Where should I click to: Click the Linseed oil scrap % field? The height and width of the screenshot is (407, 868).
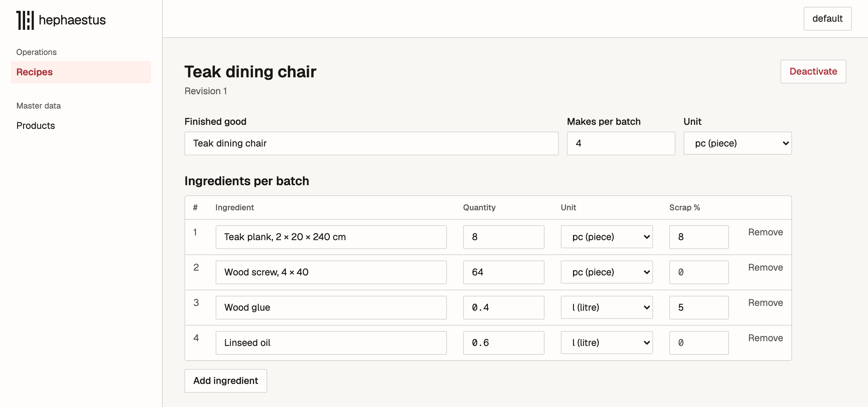tap(699, 343)
